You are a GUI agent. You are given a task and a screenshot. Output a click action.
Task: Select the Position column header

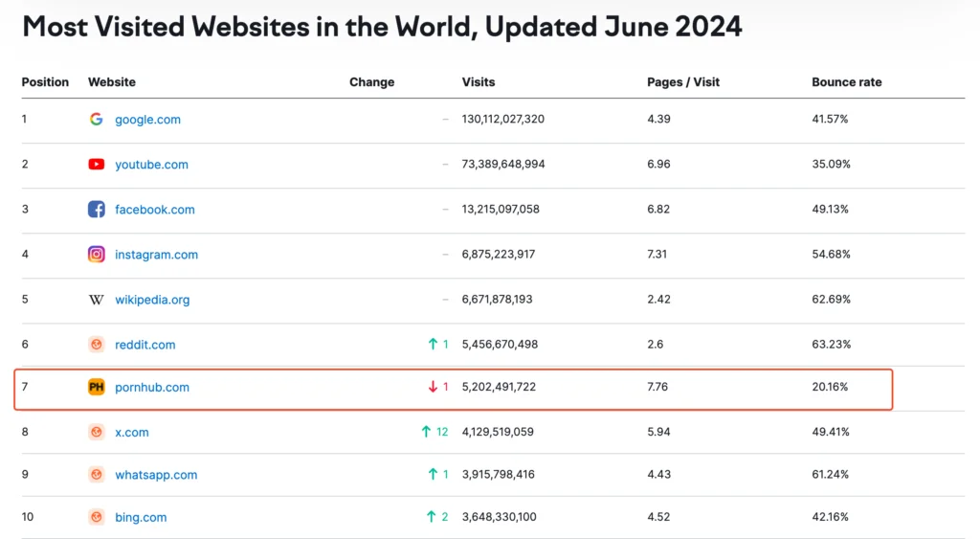click(45, 82)
